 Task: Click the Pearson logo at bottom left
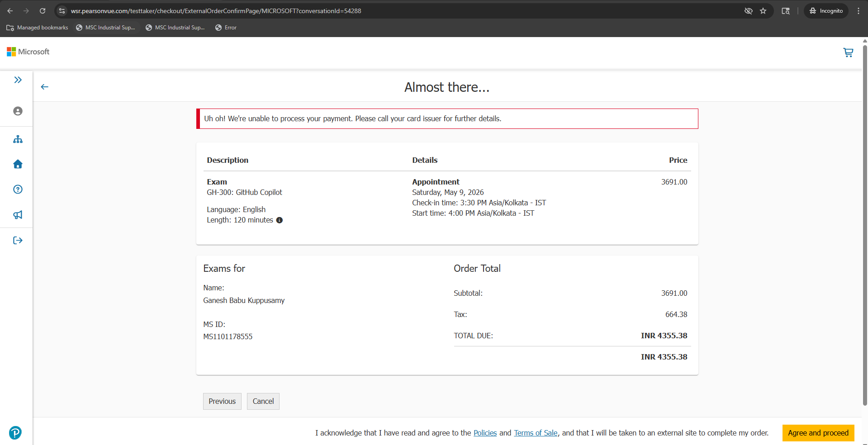click(15, 433)
